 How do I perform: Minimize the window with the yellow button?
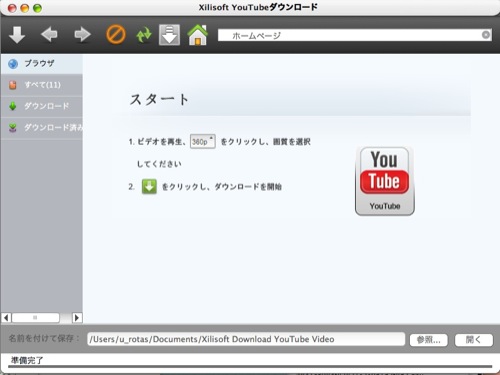click(x=25, y=8)
